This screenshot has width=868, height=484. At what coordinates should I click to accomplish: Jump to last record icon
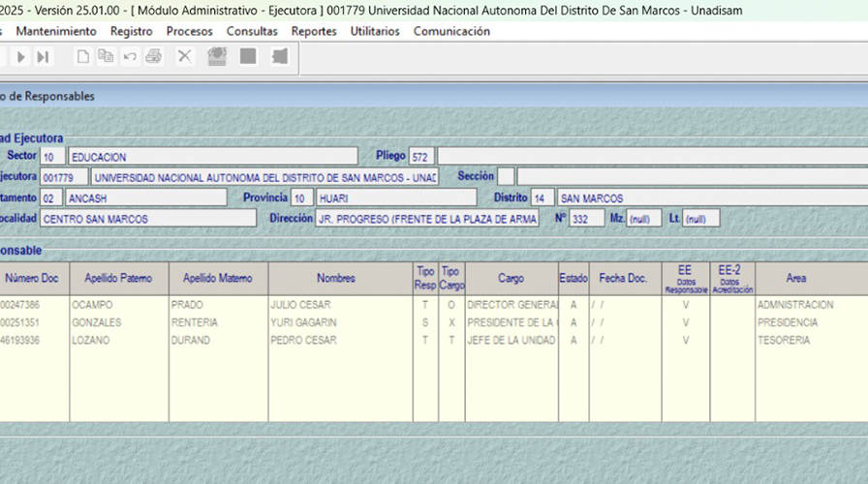(43, 56)
